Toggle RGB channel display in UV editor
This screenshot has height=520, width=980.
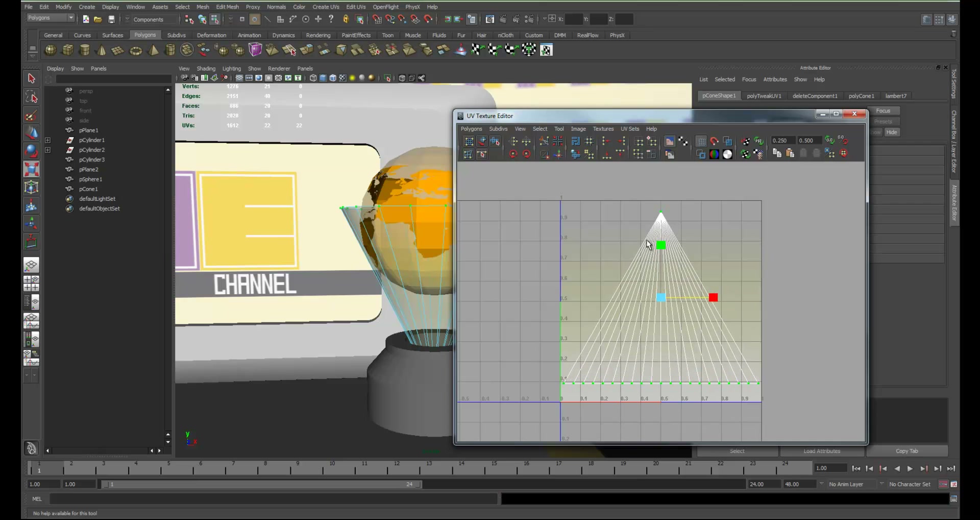pyautogui.click(x=714, y=154)
